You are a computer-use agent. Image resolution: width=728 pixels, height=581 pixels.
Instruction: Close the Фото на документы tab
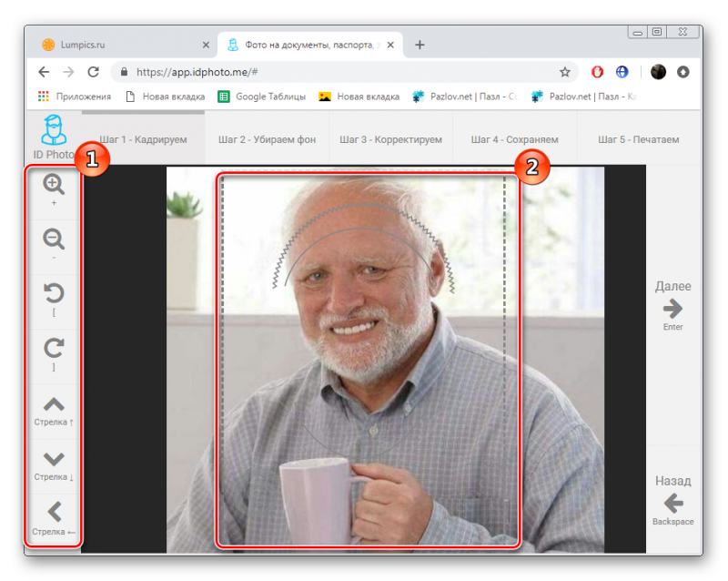pos(390,45)
